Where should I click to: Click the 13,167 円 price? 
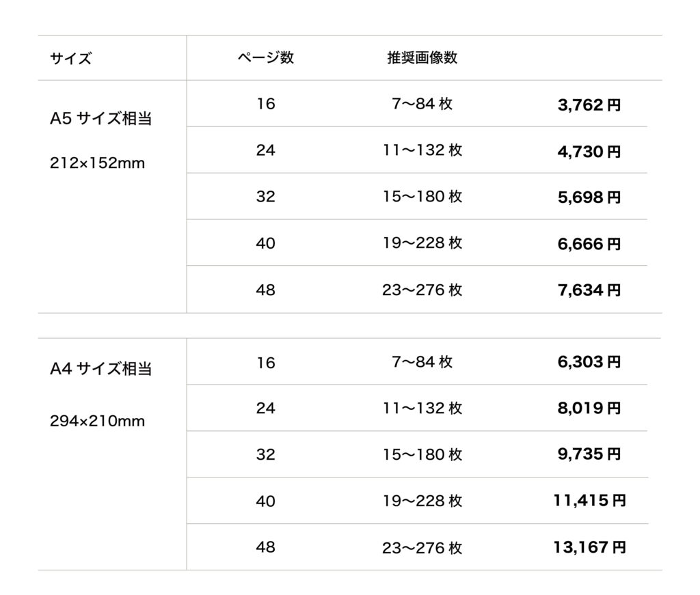pyautogui.click(x=589, y=547)
